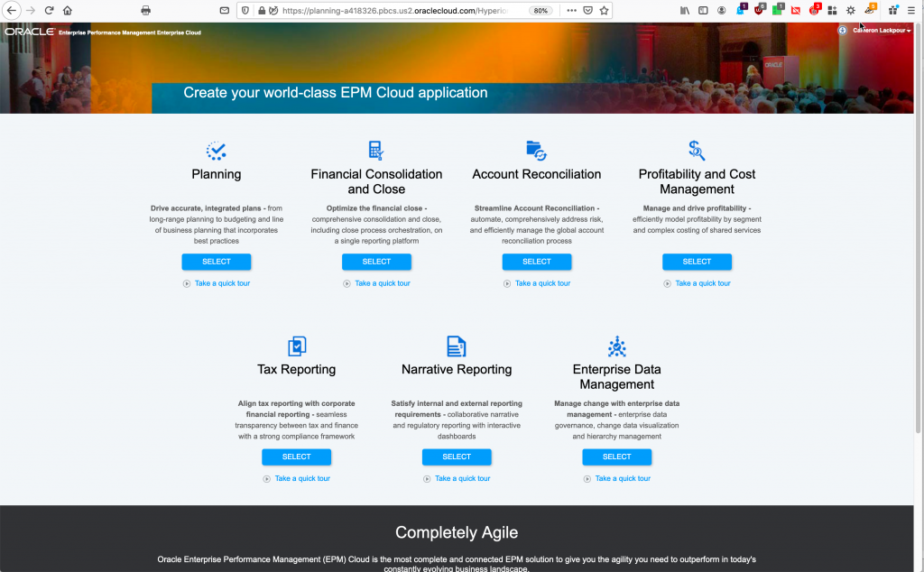Click the browser address bar URL
The image size is (924, 572).
point(395,11)
